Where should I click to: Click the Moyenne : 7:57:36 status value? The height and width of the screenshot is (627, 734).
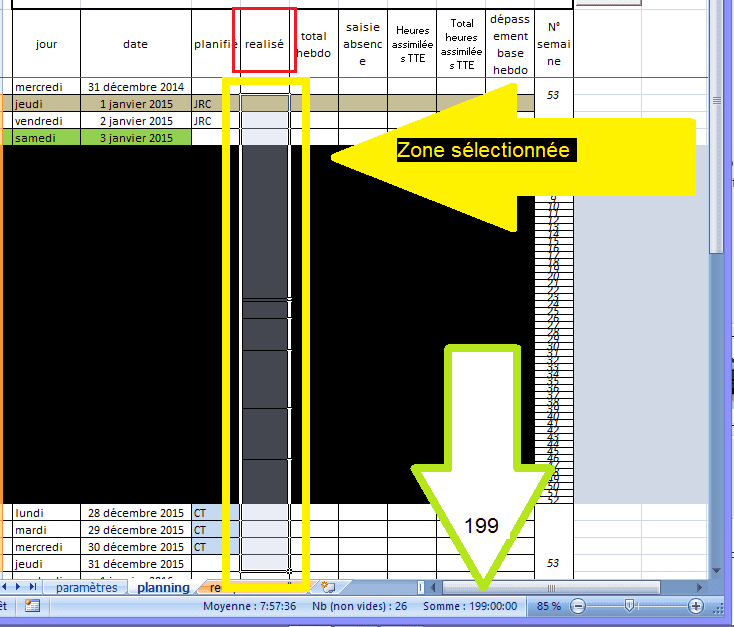coord(250,606)
